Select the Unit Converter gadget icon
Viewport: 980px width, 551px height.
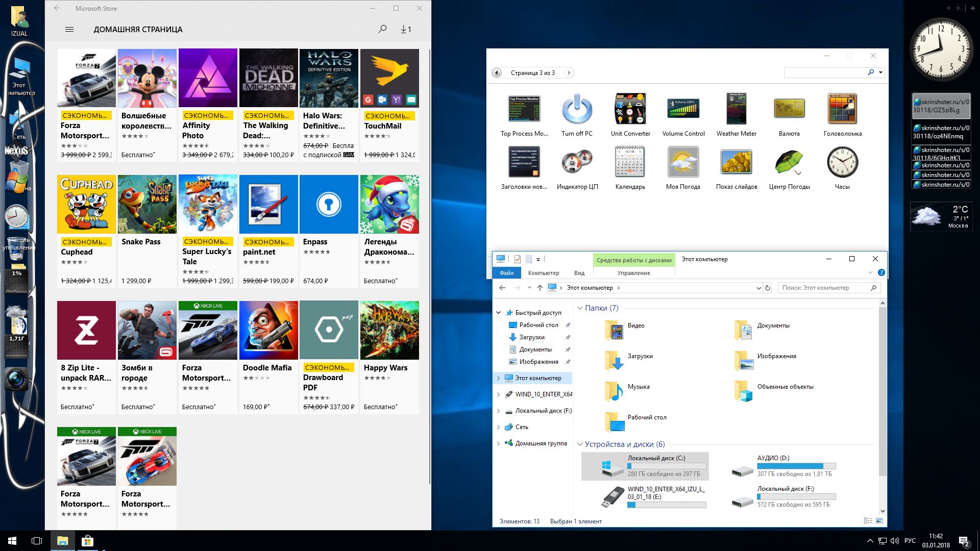630,110
